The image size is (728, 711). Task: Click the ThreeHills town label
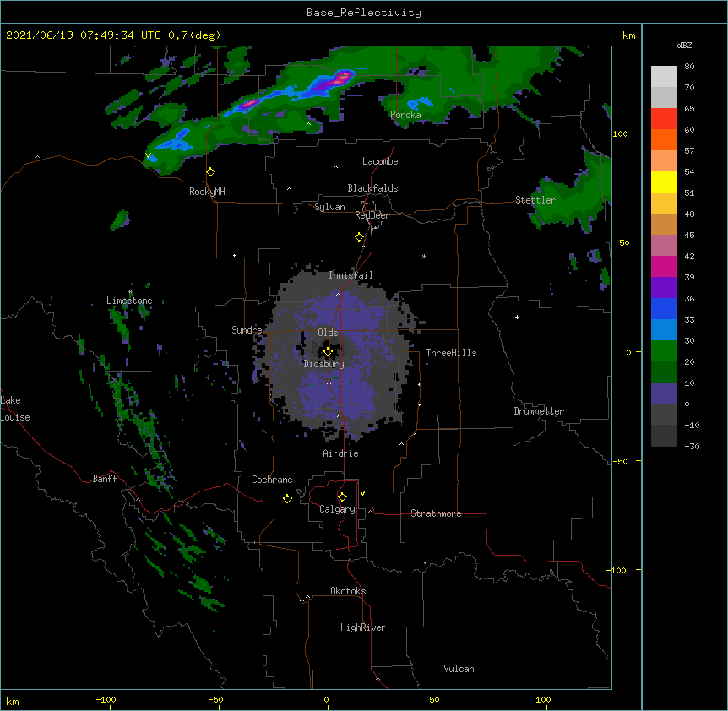[x=451, y=353]
